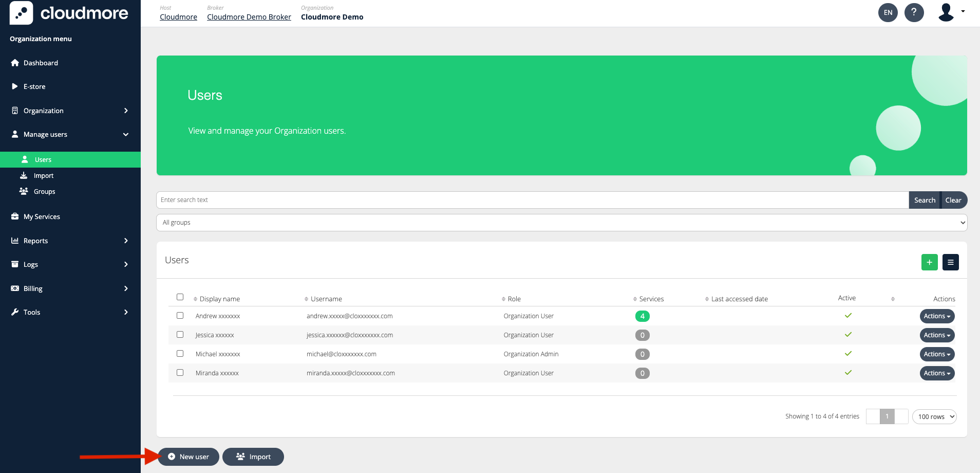Toggle the select-all checkbox in table header

click(180, 297)
